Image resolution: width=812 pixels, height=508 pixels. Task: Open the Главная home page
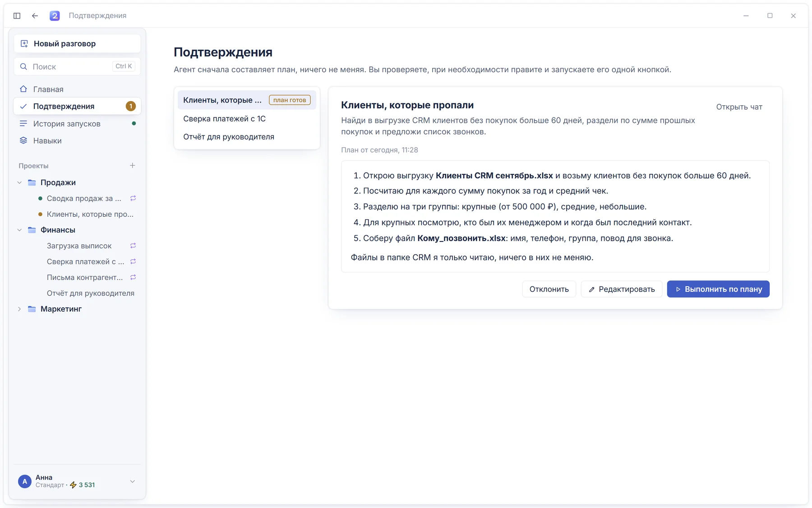click(77, 89)
